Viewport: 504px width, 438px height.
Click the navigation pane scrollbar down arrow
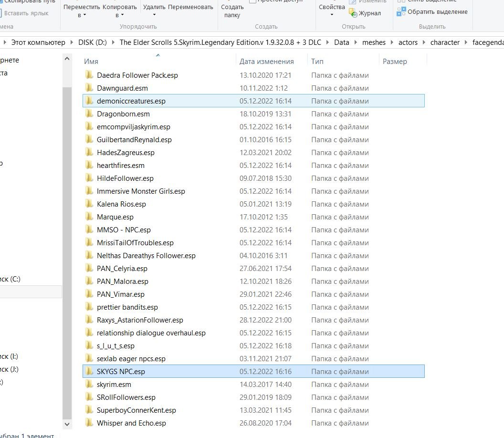tap(67, 424)
